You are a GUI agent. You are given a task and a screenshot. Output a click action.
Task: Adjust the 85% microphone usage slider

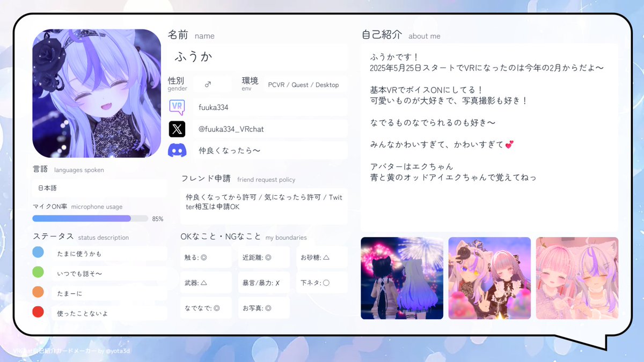tap(130, 218)
